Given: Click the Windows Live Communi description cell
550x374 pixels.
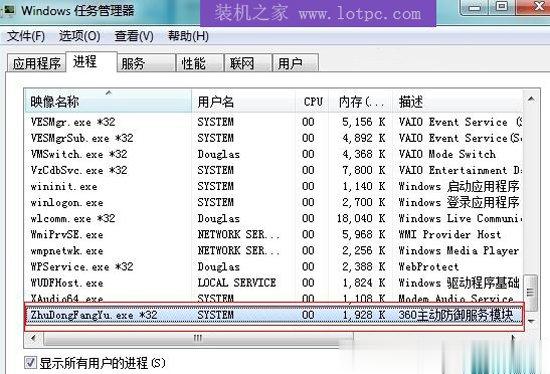Looking at the screenshot, I should tap(460, 219).
